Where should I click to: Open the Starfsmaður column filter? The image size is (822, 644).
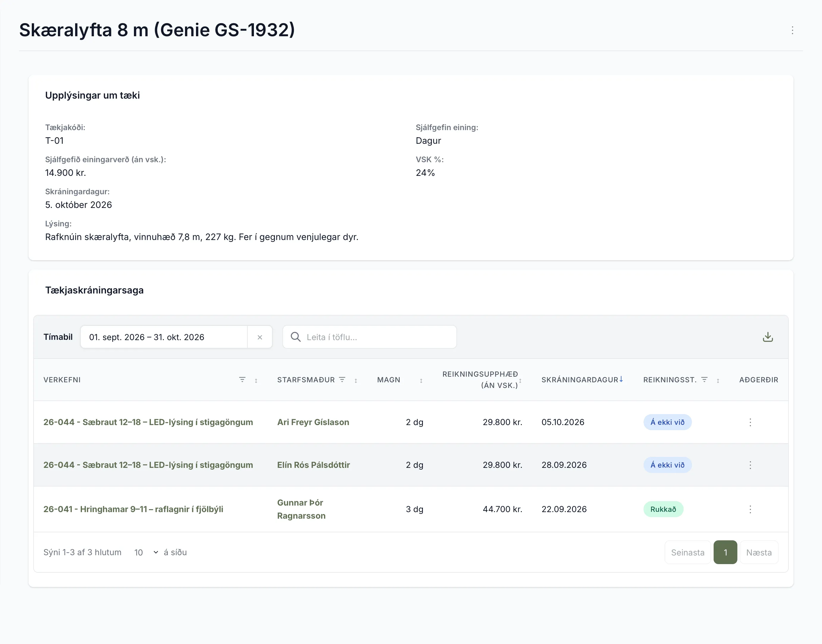click(342, 380)
